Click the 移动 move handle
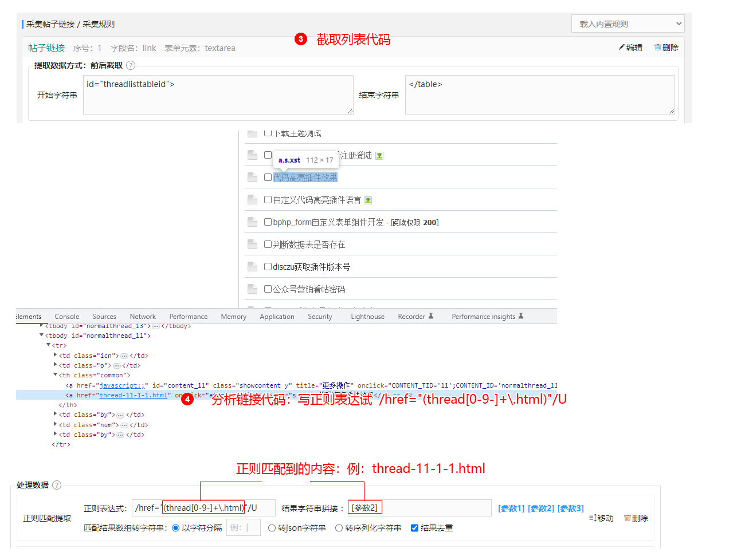 click(x=601, y=518)
